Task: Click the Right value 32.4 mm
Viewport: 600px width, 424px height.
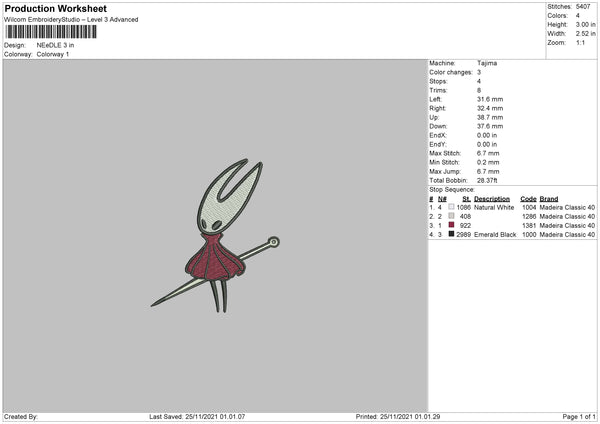Action: tap(490, 108)
